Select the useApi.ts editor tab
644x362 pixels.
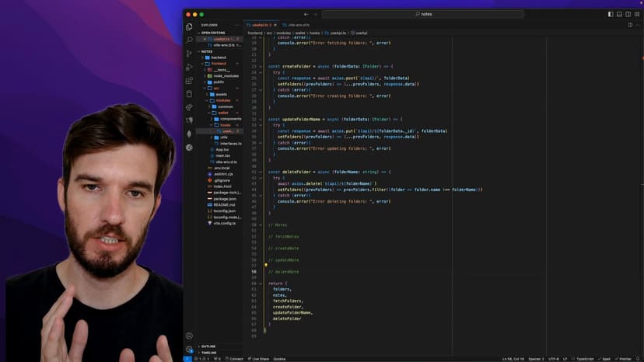pyautogui.click(x=260, y=25)
